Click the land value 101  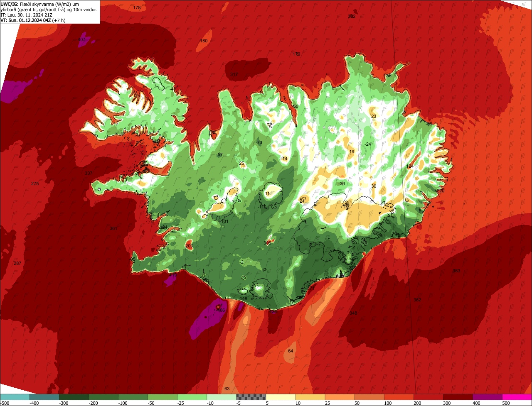point(224,222)
